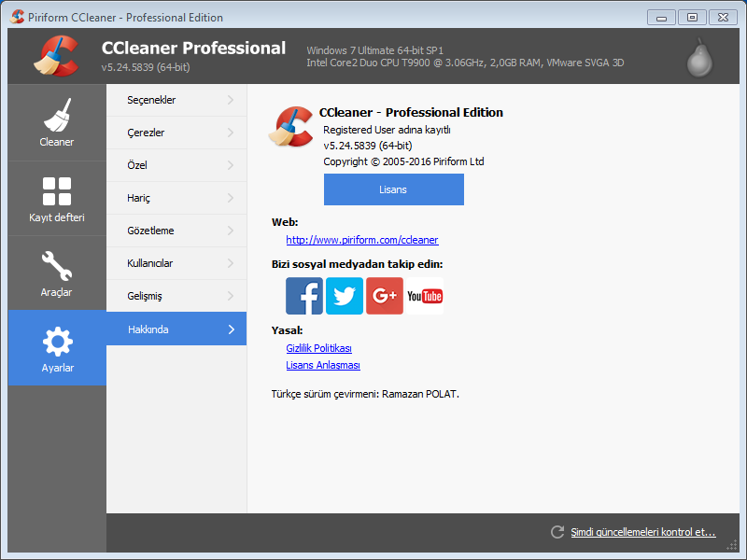Viewport: 747px width, 560px height.
Task: Close the CCleaner window
Action: (x=723, y=18)
